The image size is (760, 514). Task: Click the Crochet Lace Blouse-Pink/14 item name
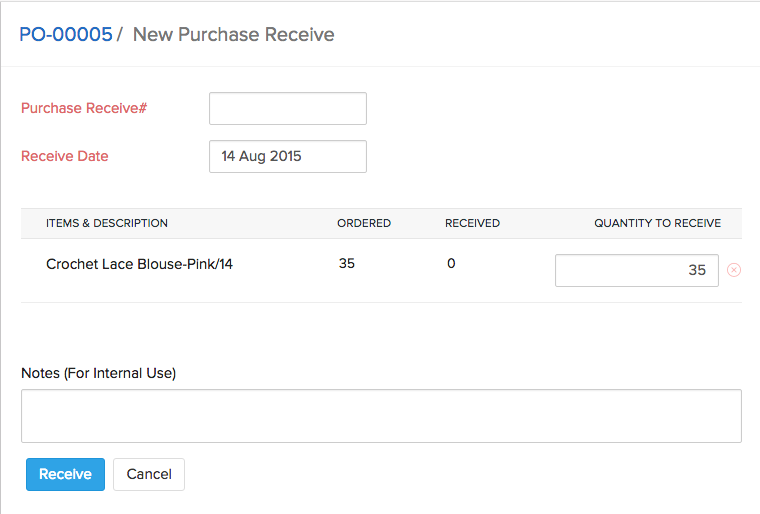coord(139,265)
